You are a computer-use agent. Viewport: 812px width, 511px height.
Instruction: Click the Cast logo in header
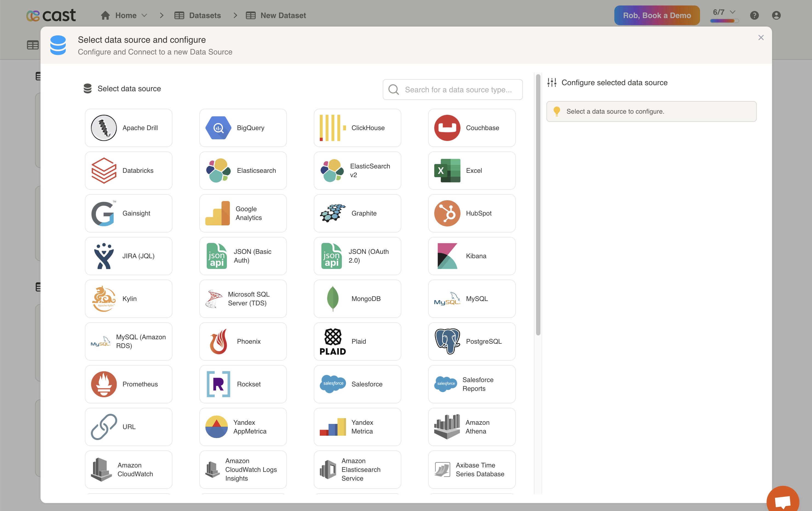pos(51,15)
